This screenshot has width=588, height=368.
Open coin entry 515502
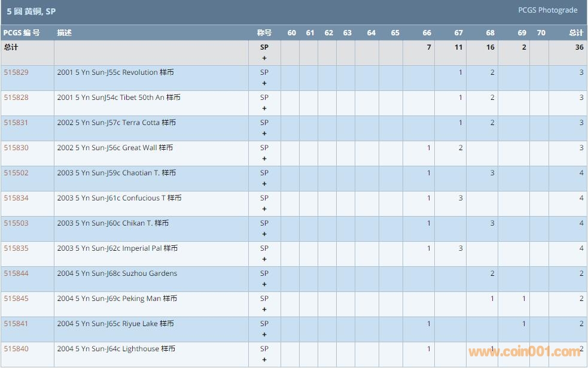click(16, 173)
